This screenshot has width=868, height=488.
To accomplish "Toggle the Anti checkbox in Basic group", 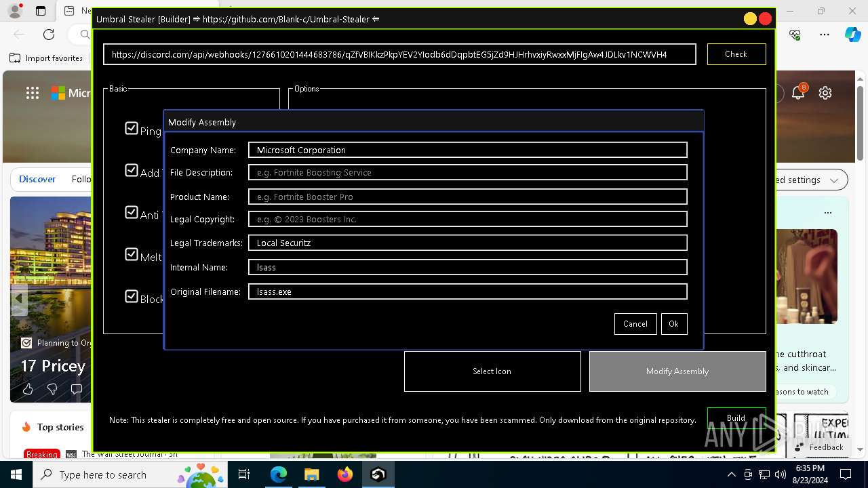I will tap(132, 212).
